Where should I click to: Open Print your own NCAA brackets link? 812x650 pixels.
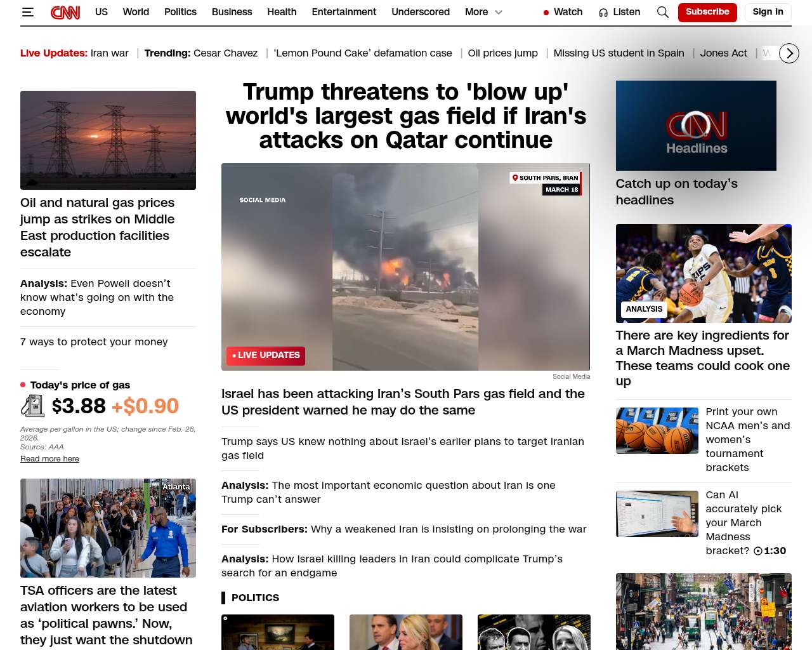coord(748,439)
